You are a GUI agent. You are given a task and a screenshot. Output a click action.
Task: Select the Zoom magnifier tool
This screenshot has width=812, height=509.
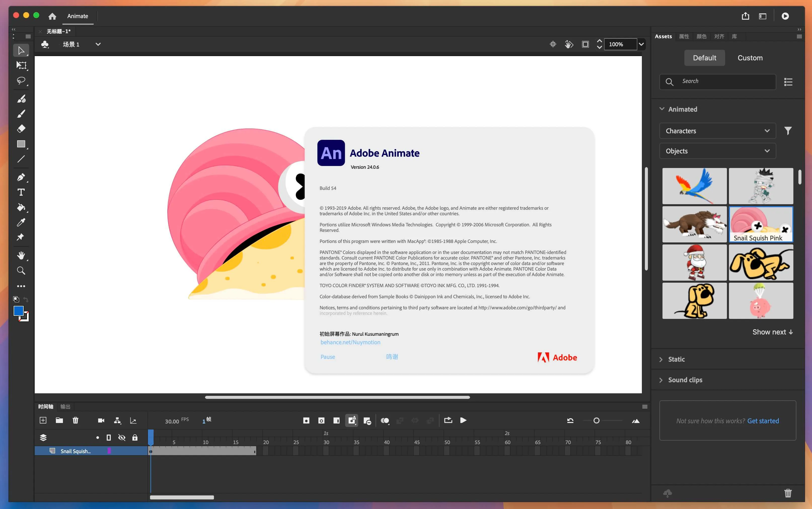tap(21, 271)
